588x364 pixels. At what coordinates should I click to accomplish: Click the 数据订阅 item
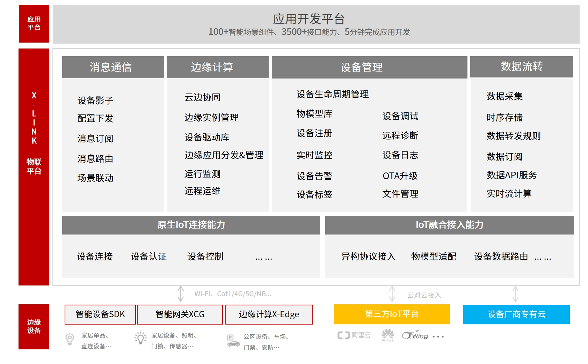click(x=505, y=157)
